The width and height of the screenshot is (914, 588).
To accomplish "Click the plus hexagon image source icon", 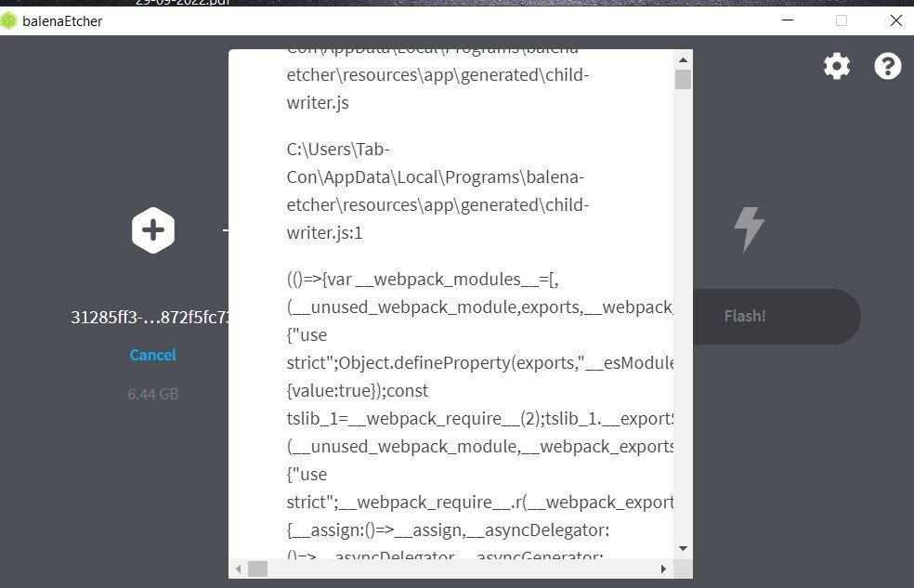I will [x=152, y=230].
